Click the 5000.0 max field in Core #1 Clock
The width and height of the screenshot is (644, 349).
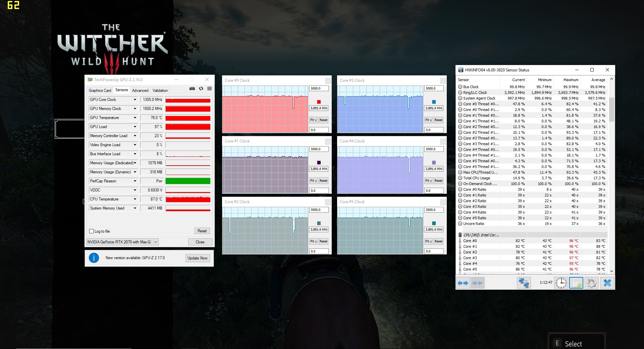[x=319, y=149]
